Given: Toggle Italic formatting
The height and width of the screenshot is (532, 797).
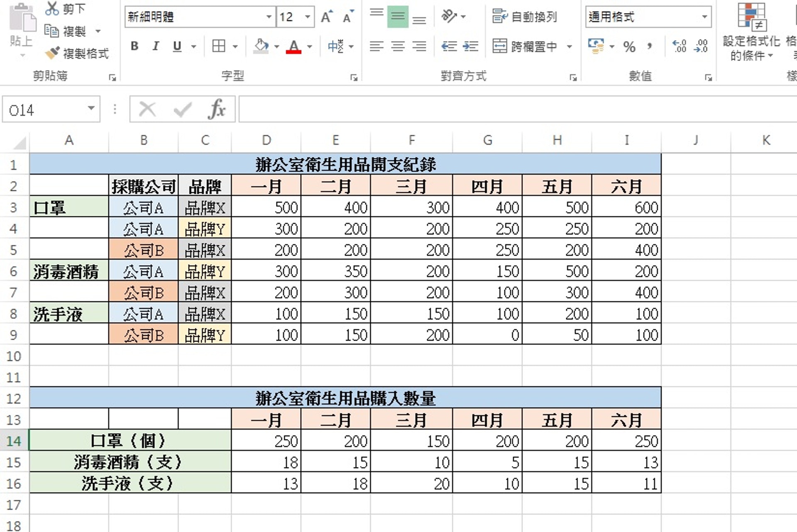Looking at the screenshot, I should [156, 46].
